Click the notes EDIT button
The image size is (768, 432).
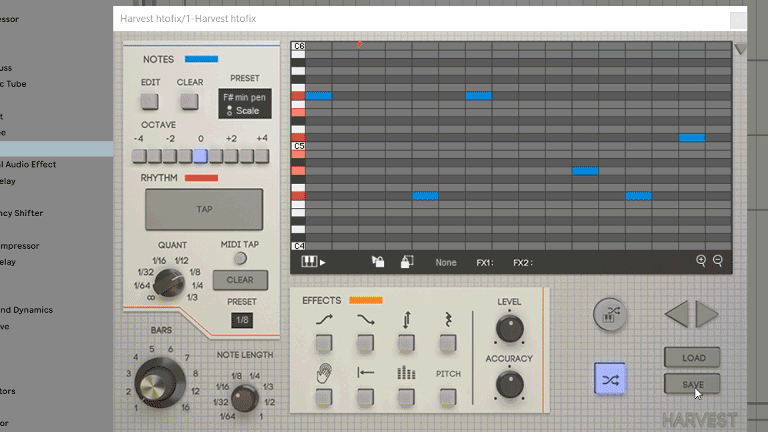pos(149,101)
